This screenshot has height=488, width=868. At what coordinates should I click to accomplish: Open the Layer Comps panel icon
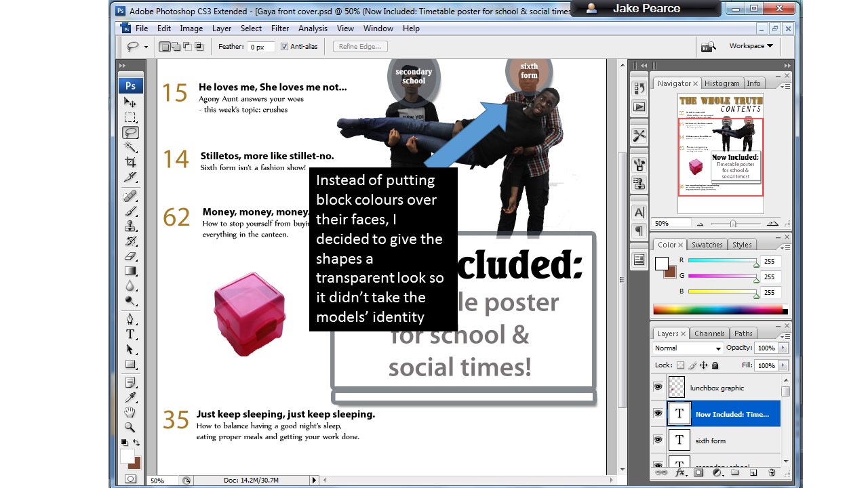click(639, 260)
